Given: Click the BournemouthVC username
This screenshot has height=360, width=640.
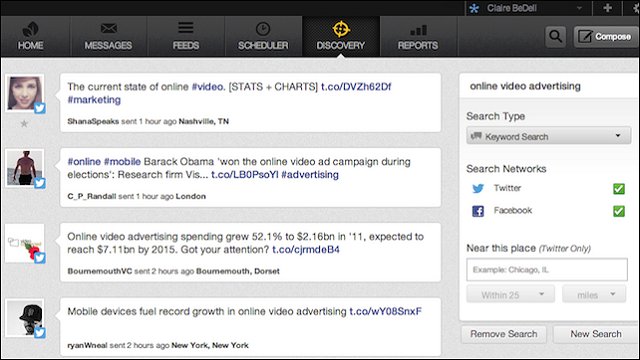Looking at the screenshot, I should pyautogui.click(x=100, y=271).
